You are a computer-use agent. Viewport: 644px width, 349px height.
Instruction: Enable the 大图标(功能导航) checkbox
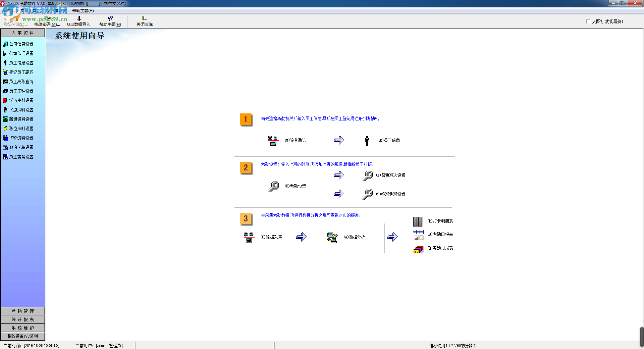pos(588,21)
